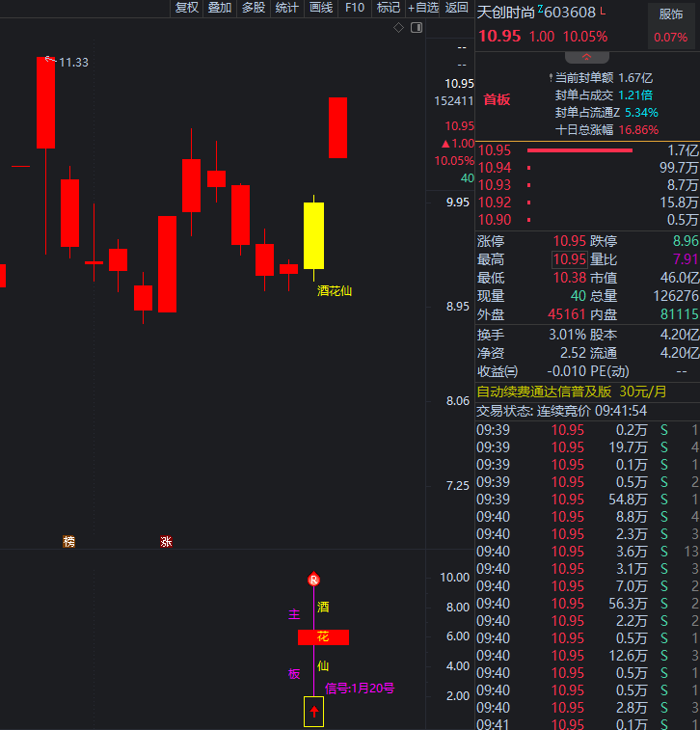Add stock with the +自选 button
The width and height of the screenshot is (700, 730).
click(x=423, y=8)
